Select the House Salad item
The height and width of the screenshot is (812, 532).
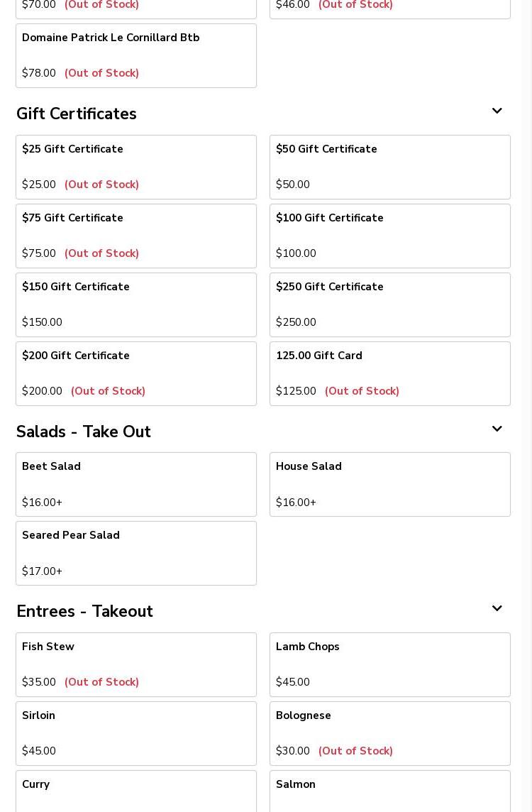tap(389, 484)
